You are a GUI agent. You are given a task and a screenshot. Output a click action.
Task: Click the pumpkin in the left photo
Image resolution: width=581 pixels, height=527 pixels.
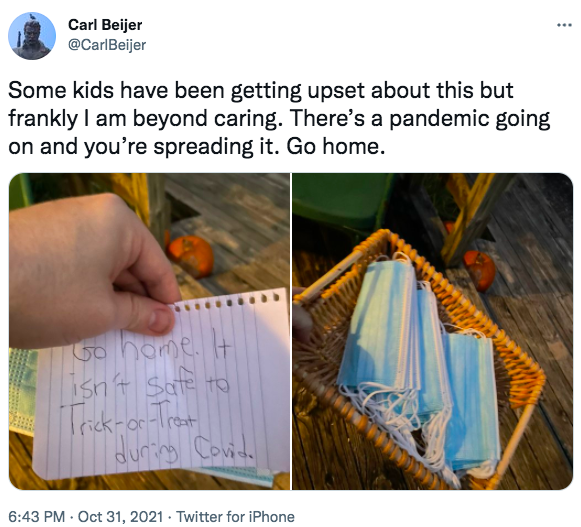[190, 256]
